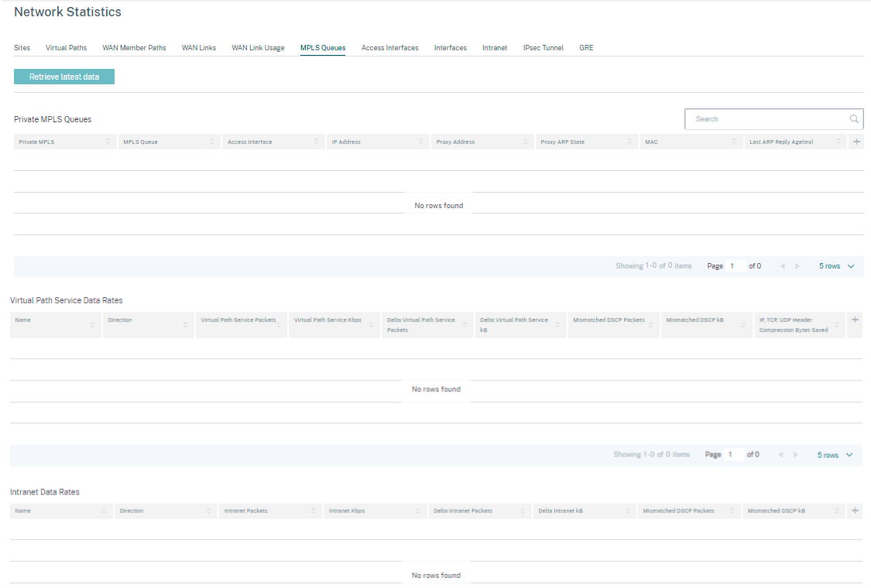This screenshot has width=871, height=588.
Task: Open the WAN Link Usage tab
Action: click(259, 48)
